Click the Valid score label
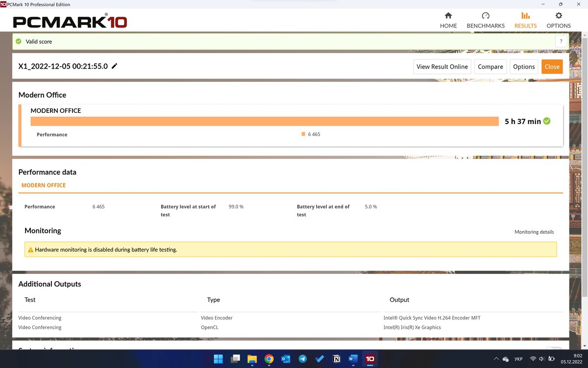The width and height of the screenshot is (588, 368). (39, 42)
